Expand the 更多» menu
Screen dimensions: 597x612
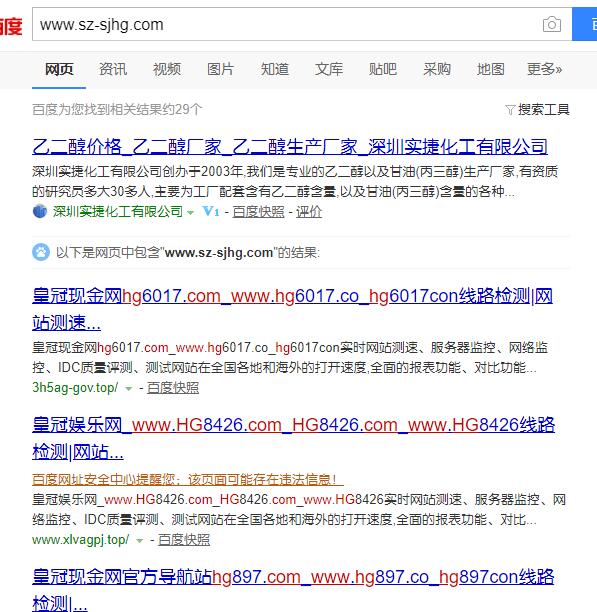click(x=544, y=69)
